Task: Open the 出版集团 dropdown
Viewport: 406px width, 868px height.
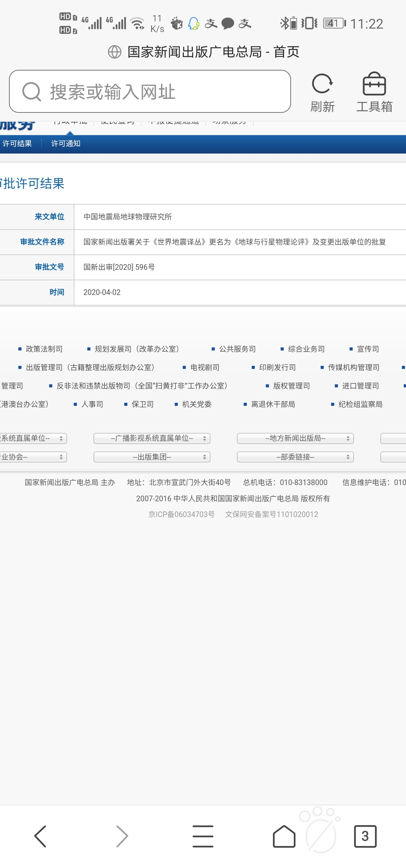Action: pyautogui.click(x=152, y=457)
